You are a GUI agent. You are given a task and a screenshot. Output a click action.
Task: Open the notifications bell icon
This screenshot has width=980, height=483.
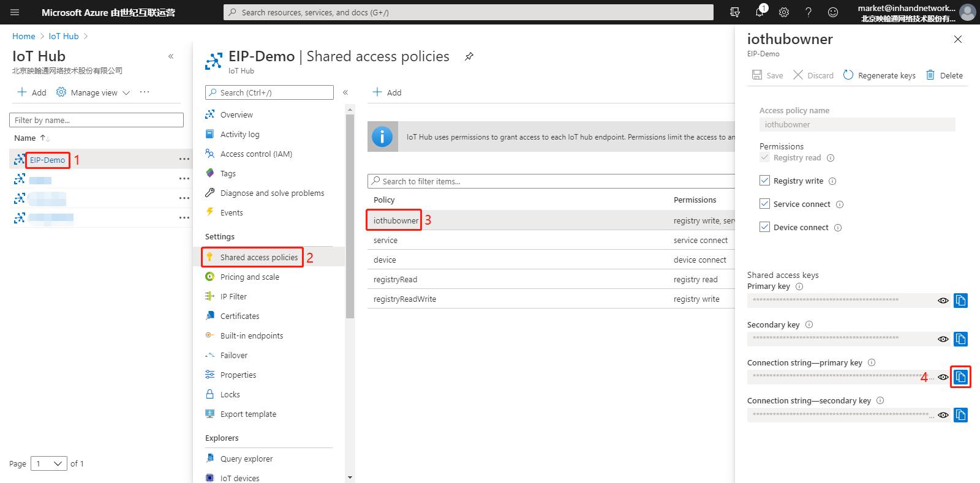tap(760, 12)
